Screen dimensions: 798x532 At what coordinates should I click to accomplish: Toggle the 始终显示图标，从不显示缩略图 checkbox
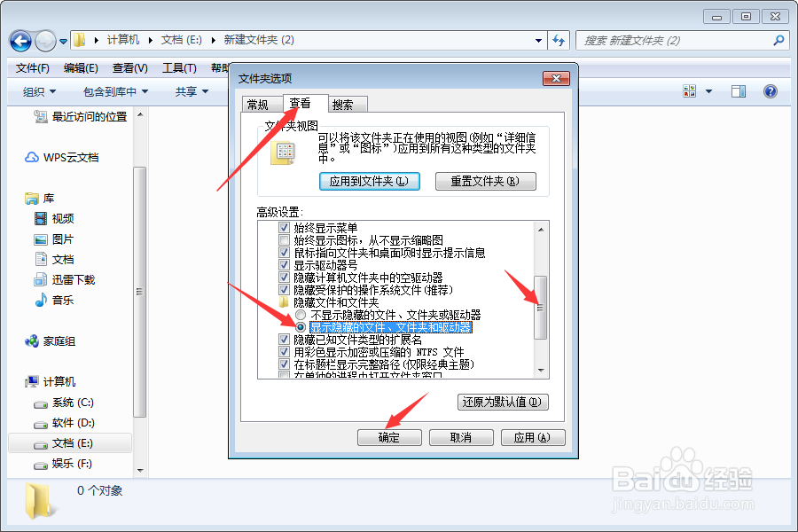pos(286,239)
